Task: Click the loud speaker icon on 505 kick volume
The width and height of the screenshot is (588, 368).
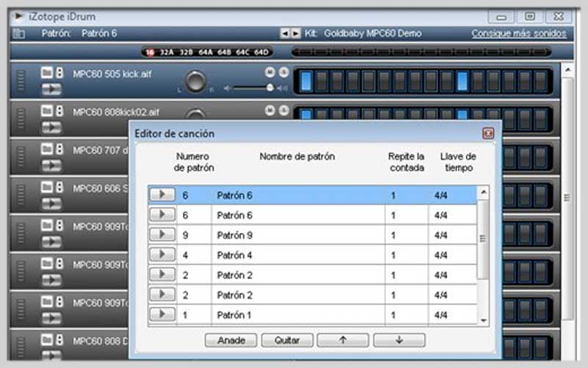Action: coord(282,88)
